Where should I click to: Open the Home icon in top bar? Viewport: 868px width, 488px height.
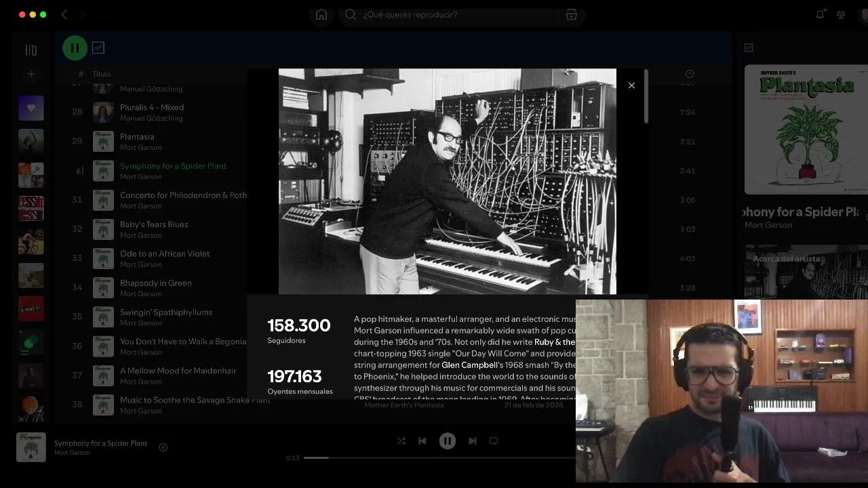[321, 14]
